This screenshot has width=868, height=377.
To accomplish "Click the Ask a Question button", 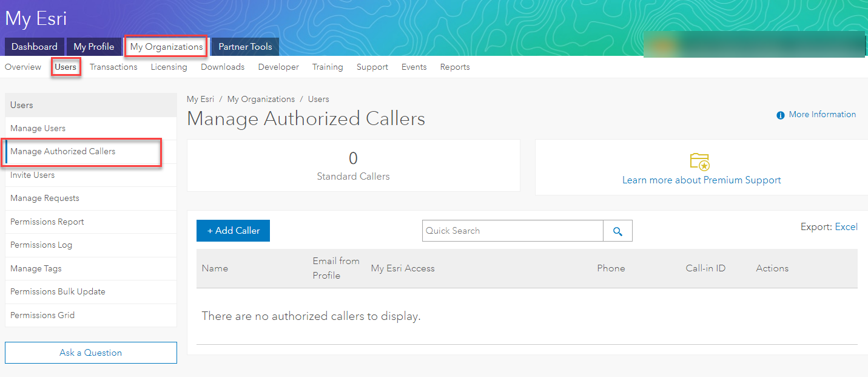I will [x=91, y=353].
